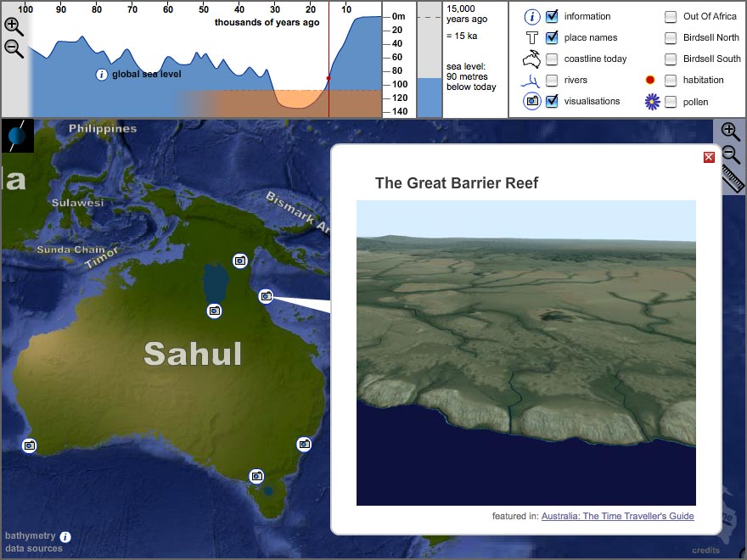Click the global sea level info icon
Image resolution: width=747 pixels, height=560 pixels.
click(x=102, y=75)
